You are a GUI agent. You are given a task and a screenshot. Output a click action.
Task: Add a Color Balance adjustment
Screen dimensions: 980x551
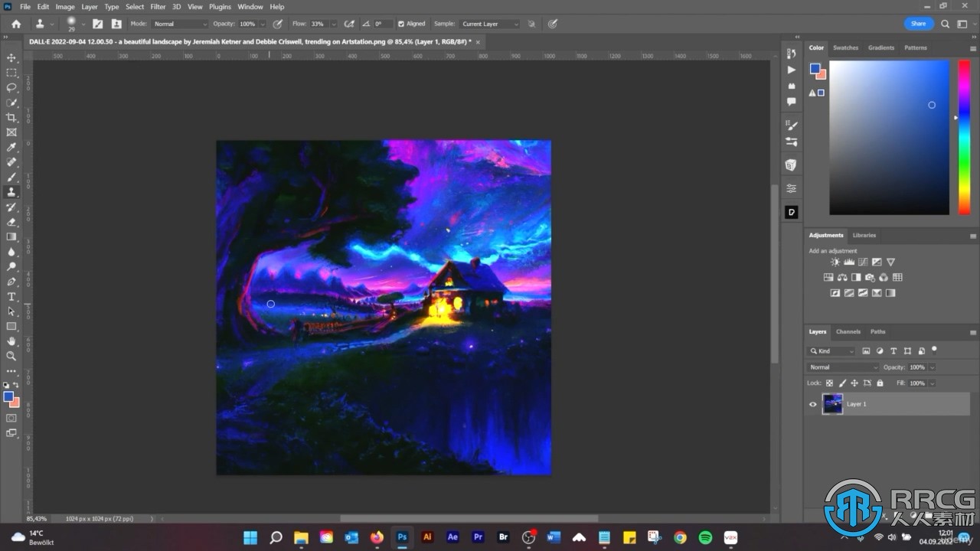(x=842, y=278)
